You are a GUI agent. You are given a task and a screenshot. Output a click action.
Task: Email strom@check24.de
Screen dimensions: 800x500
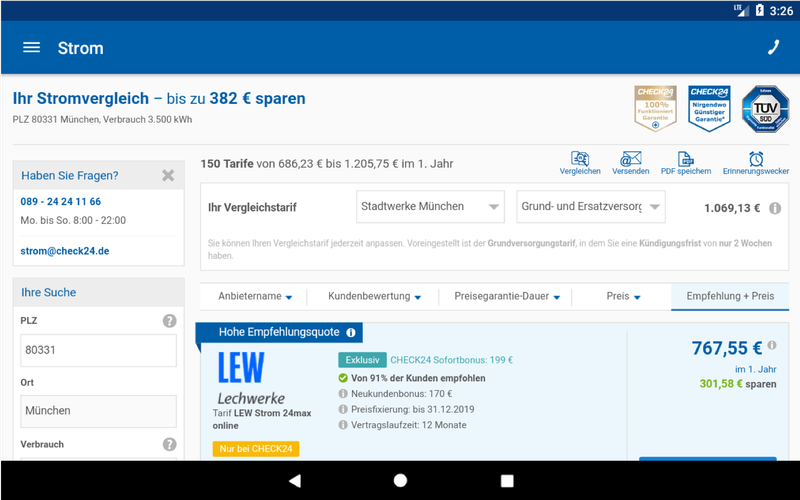coord(65,251)
